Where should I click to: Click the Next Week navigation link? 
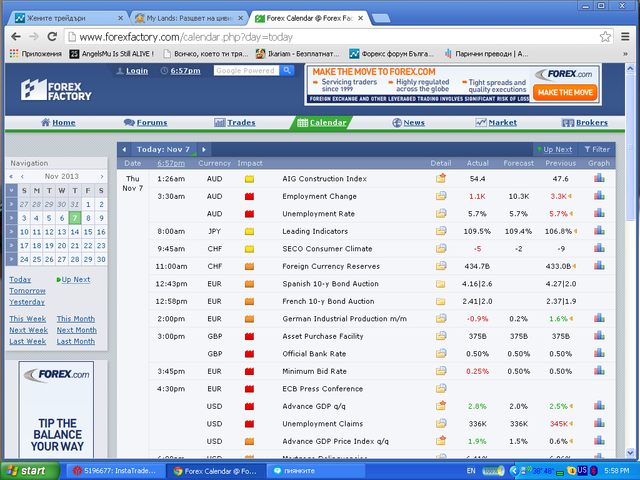tap(29, 330)
